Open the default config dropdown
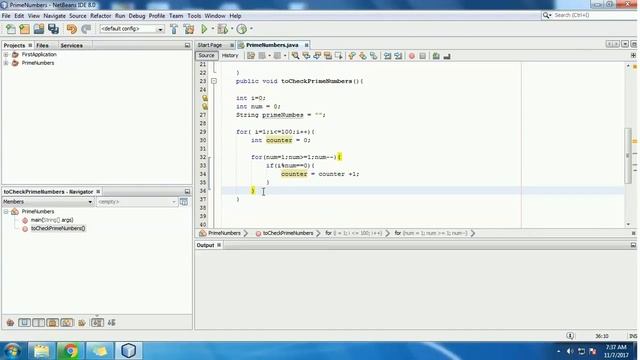The width and height of the screenshot is (640, 360). pos(132,29)
